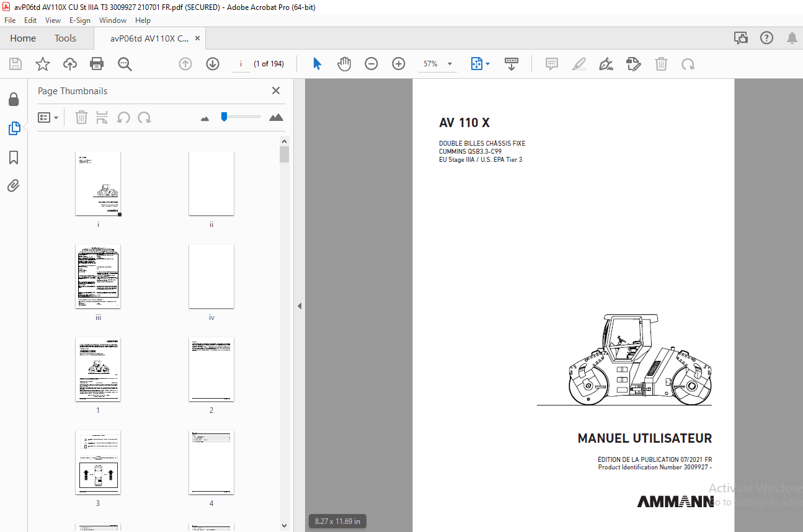The height and width of the screenshot is (532, 803).
Task: Select page 4 thumbnail
Action: pyautogui.click(x=211, y=462)
